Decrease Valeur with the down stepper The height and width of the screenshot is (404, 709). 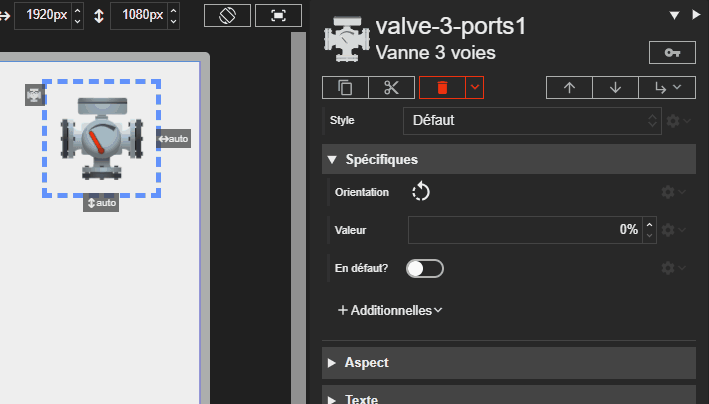click(x=650, y=235)
